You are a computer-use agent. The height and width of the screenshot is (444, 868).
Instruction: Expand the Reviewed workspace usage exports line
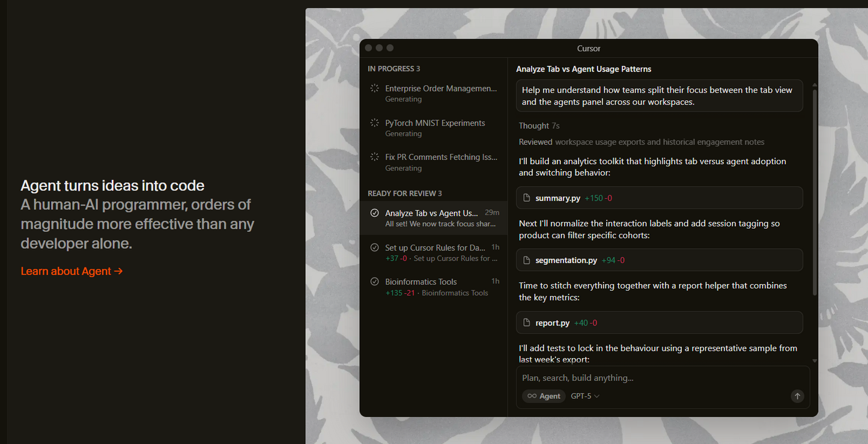coord(641,142)
